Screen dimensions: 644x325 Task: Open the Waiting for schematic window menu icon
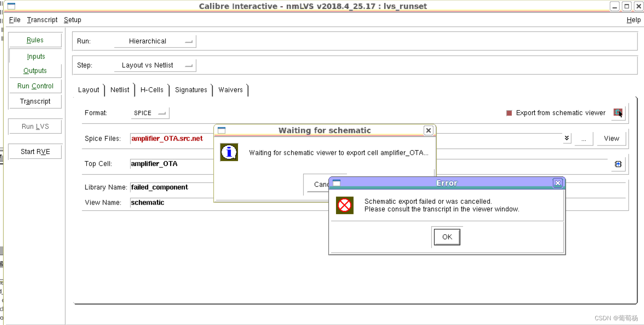click(222, 130)
